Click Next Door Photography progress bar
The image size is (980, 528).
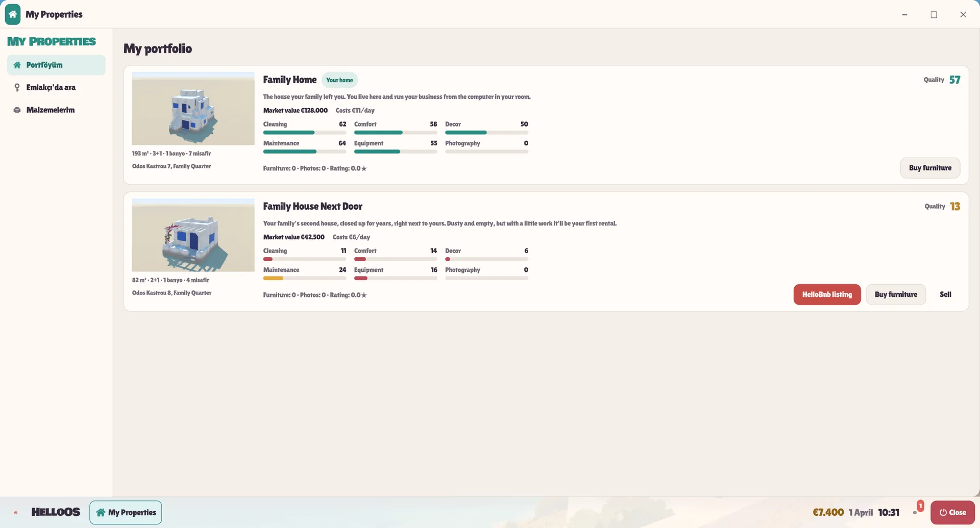[486, 278]
